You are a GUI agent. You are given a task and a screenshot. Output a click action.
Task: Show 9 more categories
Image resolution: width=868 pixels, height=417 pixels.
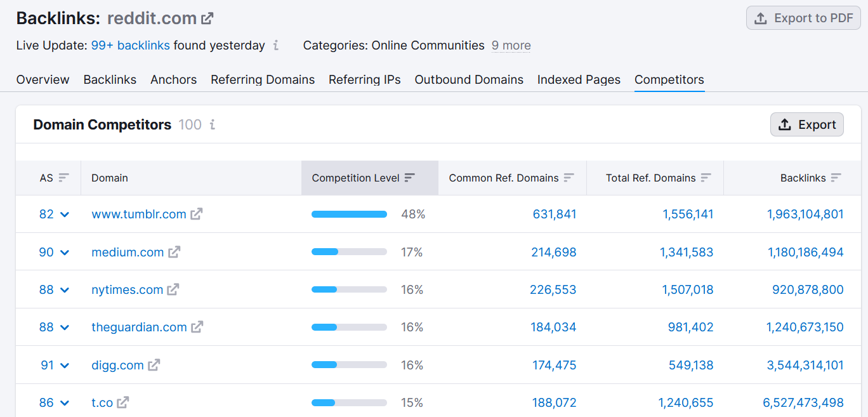pyautogui.click(x=511, y=45)
